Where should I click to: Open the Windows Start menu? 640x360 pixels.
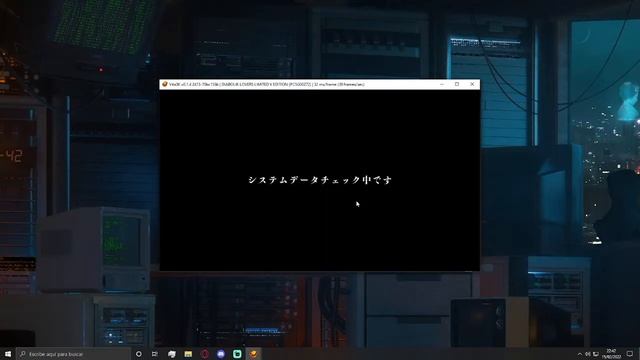click(8, 354)
